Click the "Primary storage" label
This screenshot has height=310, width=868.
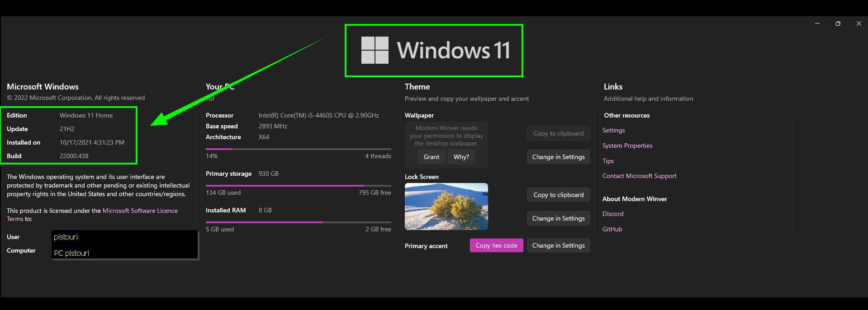coord(228,174)
